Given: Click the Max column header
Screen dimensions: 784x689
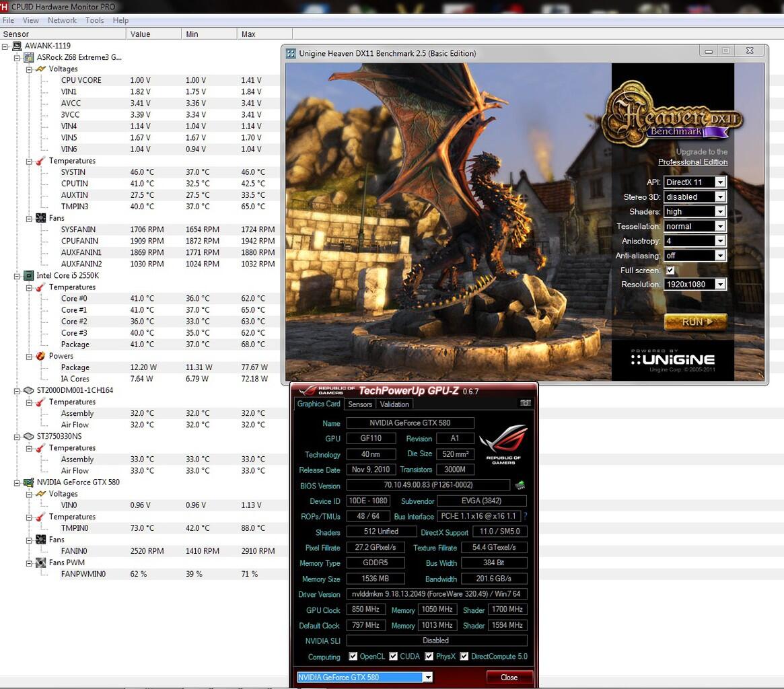Looking at the screenshot, I should [x=265, y=34].
